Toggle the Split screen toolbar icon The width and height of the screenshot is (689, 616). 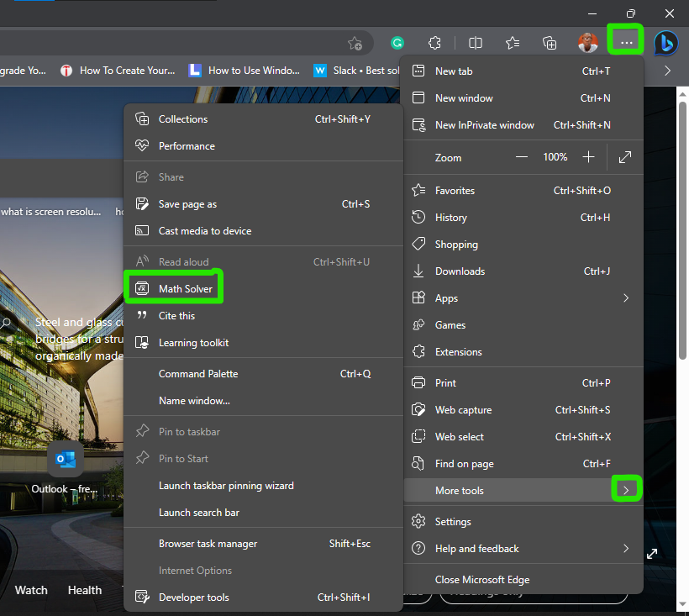[475, 43]
